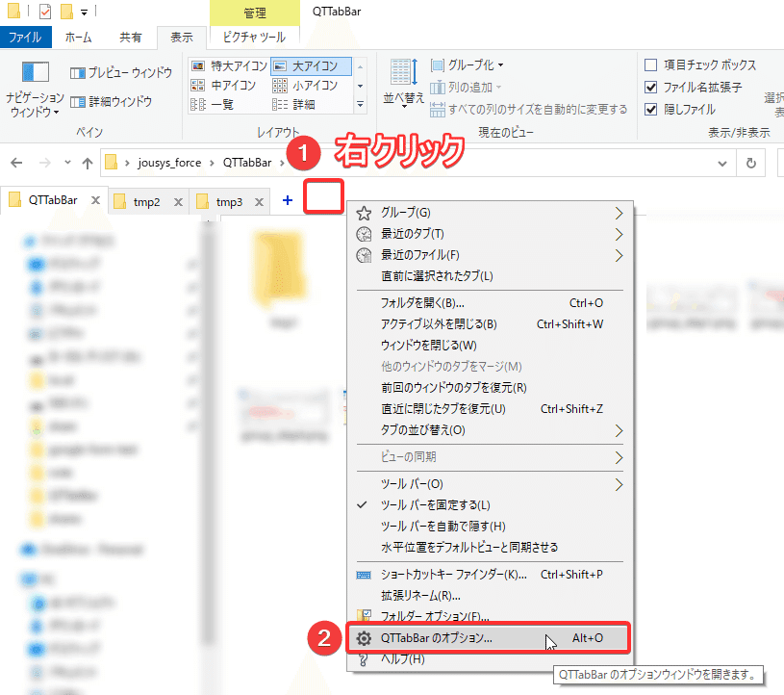The height and width of the screenshot is (695, 784).
Task: Go up one folder level
Action: [88, 163]
